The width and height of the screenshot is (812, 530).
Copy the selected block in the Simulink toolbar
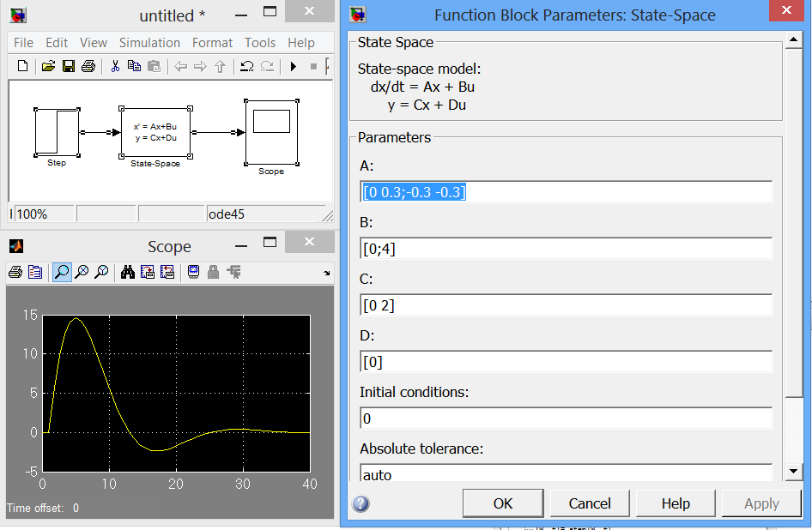click(x=134, y=66)
